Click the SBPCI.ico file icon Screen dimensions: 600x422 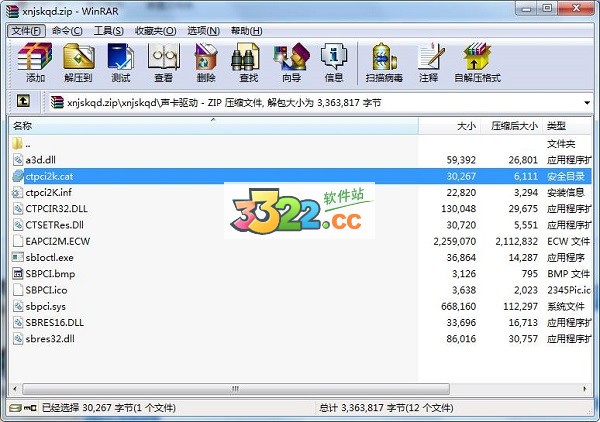18,290
